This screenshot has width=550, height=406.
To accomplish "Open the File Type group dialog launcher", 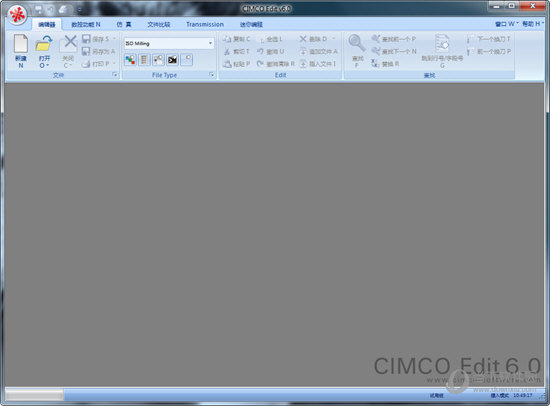I will click(x=212, y=75).
